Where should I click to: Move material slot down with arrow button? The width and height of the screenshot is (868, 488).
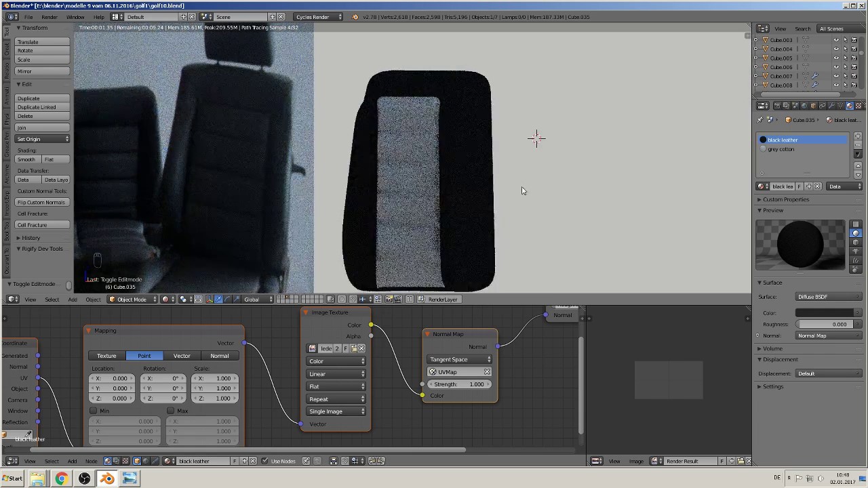(858, 175)
